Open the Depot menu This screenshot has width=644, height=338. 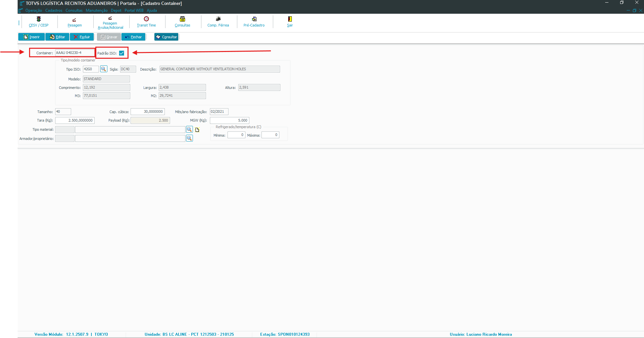pos(116,10)
